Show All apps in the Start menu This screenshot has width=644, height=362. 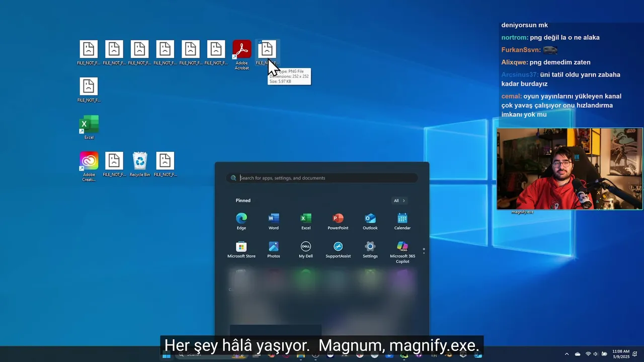(x=399, y=201)
